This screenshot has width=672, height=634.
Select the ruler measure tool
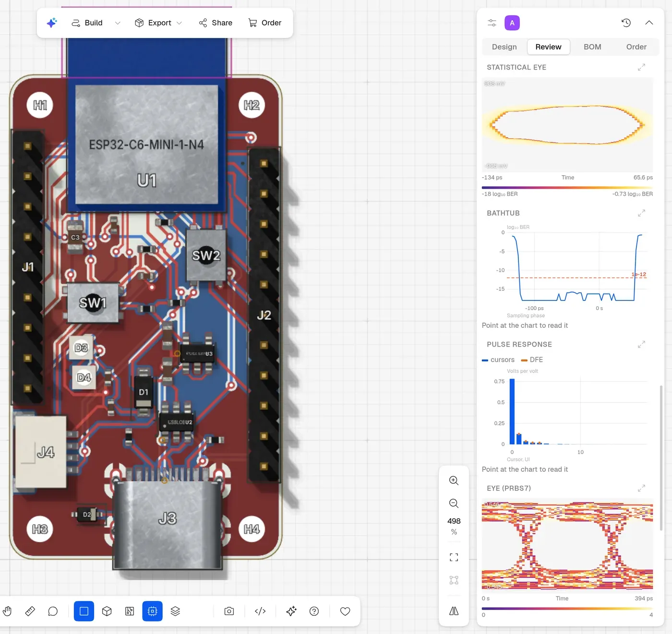point(30,611)
